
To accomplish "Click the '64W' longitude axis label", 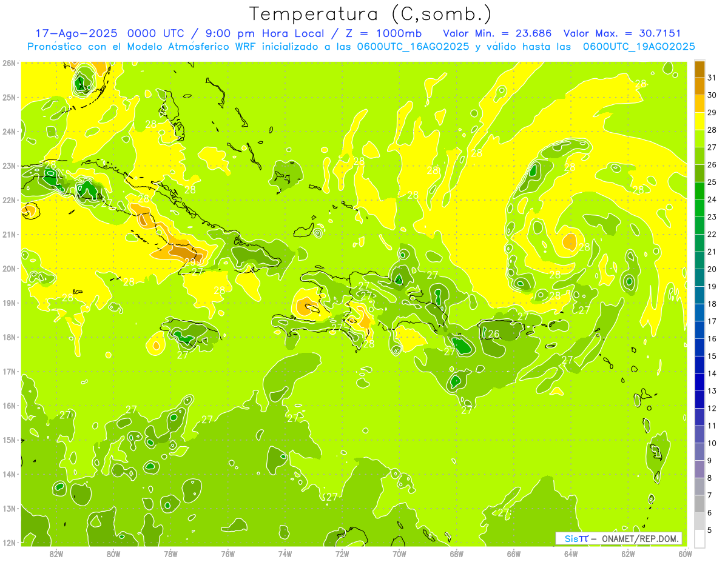I will coord(571,554).
